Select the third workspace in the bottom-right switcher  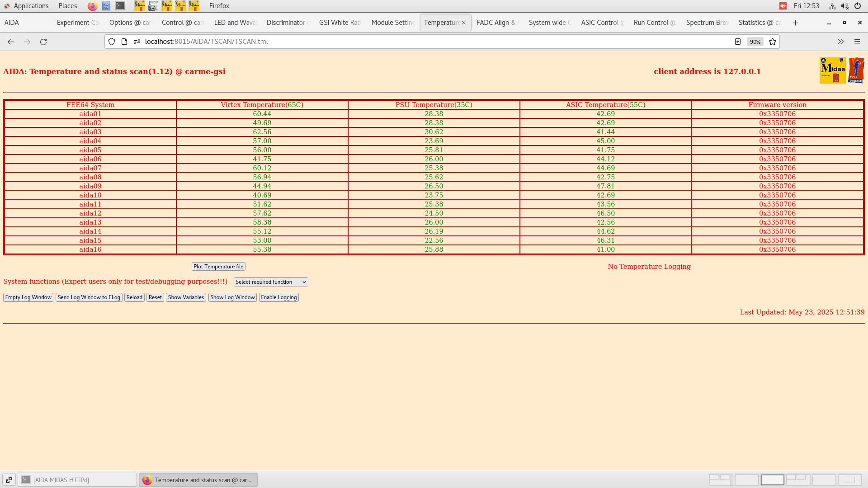[773, 479]
